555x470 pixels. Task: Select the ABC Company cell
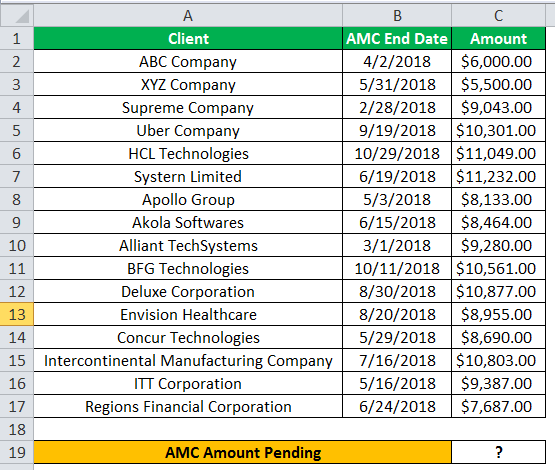click(188, 62)
